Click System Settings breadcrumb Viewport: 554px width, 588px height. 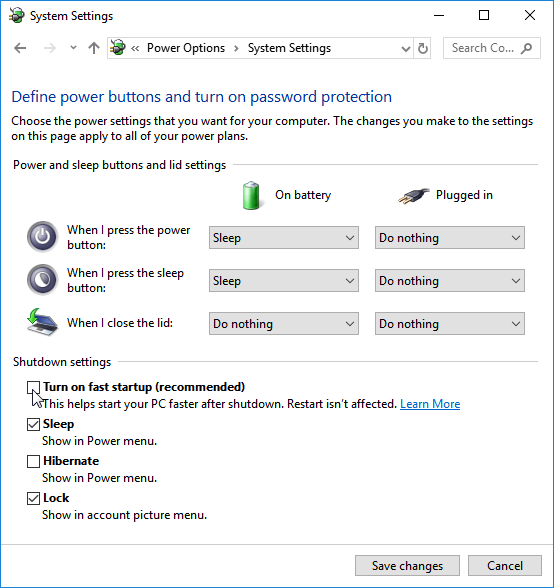click(289, 48)
